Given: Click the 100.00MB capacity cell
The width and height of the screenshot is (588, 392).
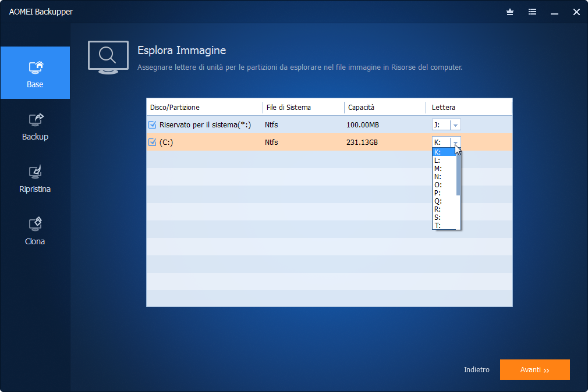Looking at the screenshot, I should pos(363,125).
